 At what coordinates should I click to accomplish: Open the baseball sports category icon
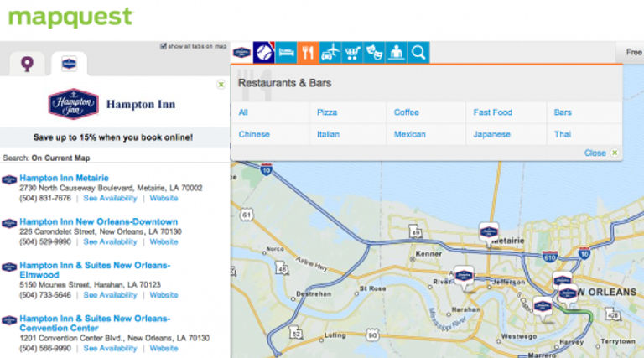coord(263,53)
